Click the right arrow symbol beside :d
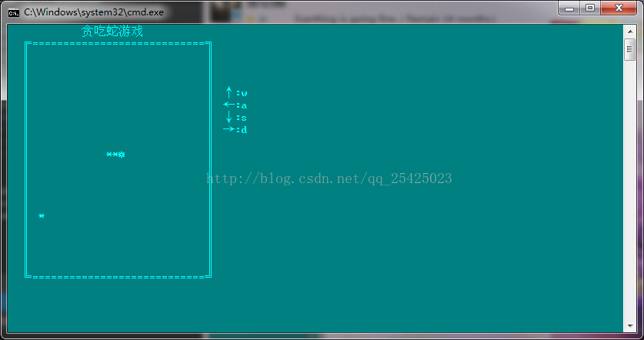This screenshot has height=340, width=644. pyautogui.click(x=229, y=129)
